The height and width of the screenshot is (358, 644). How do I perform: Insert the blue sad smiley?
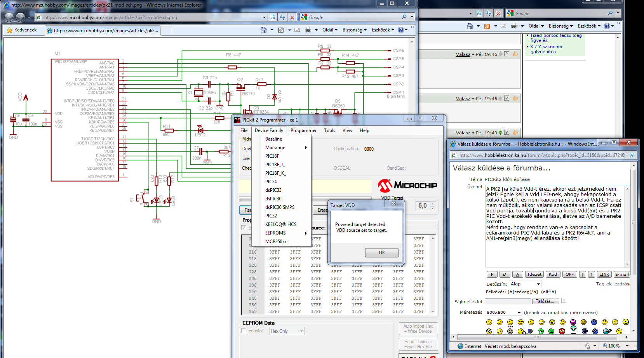point(594,322)
